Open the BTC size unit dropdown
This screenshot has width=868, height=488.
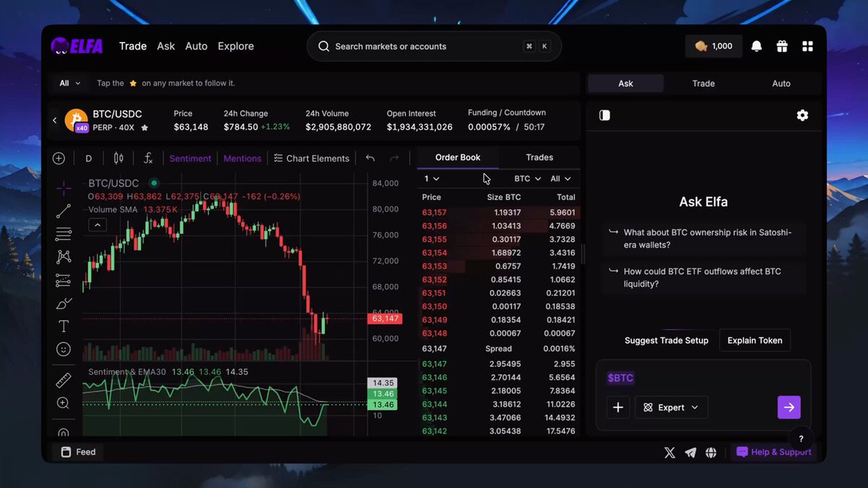527,179
